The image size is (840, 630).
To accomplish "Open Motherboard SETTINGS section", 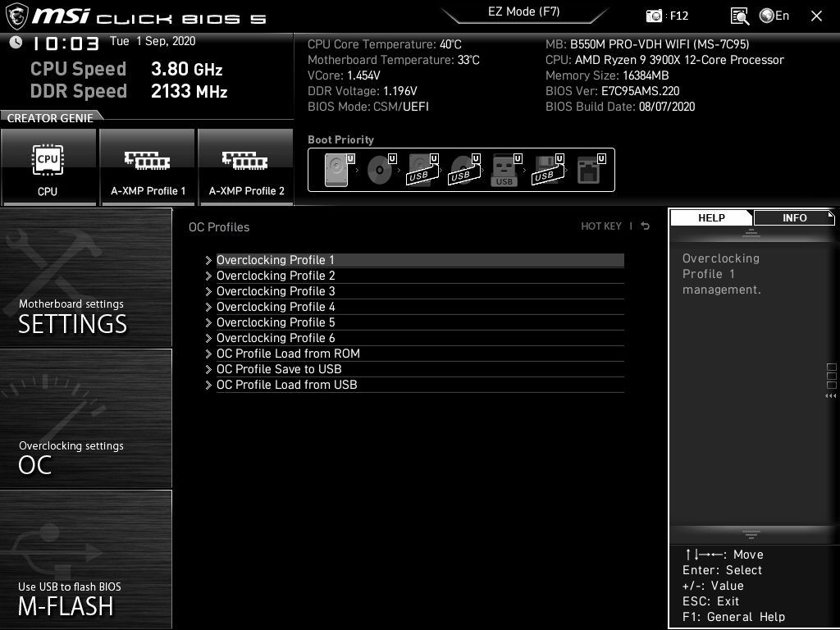I will click(x=85, y=278).
